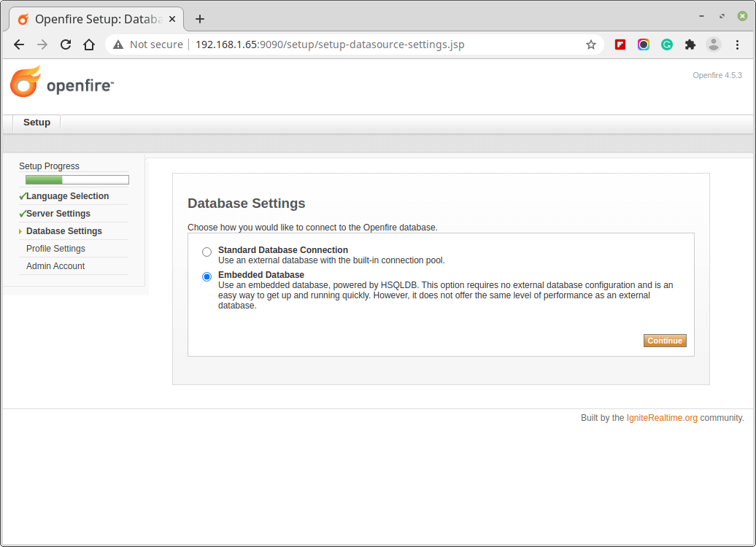Select the Openfire Setup browser tab

point(95,19)
